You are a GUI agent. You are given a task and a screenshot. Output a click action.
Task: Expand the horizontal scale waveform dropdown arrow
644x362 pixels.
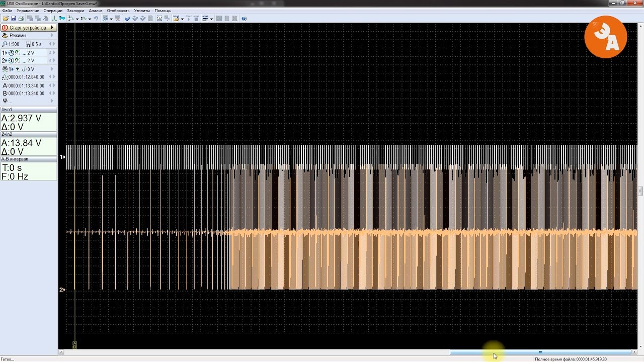tap(90, 19)
